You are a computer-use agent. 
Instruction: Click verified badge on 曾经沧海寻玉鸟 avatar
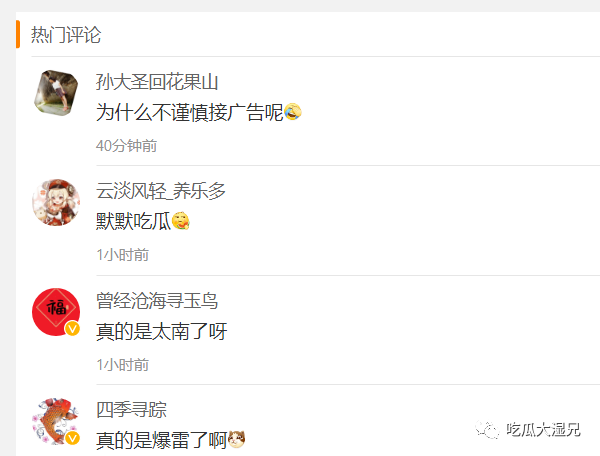point(72,329)
